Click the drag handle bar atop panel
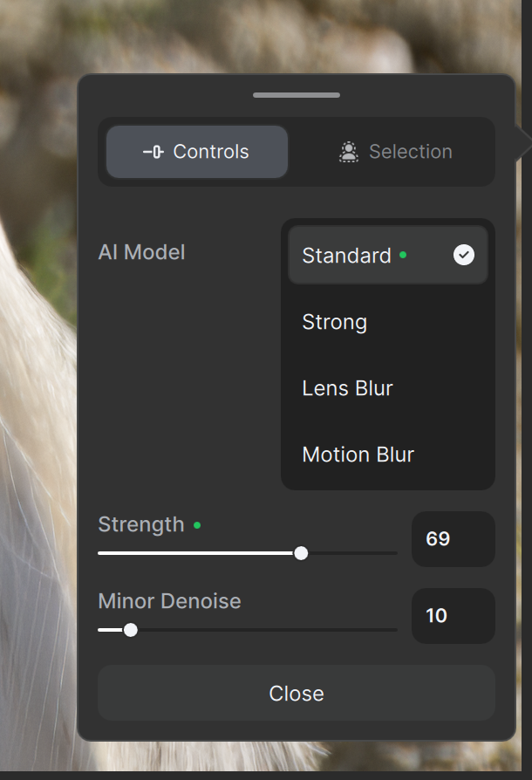Viewport: 532px width, 780px height. [x=297, y=95]
